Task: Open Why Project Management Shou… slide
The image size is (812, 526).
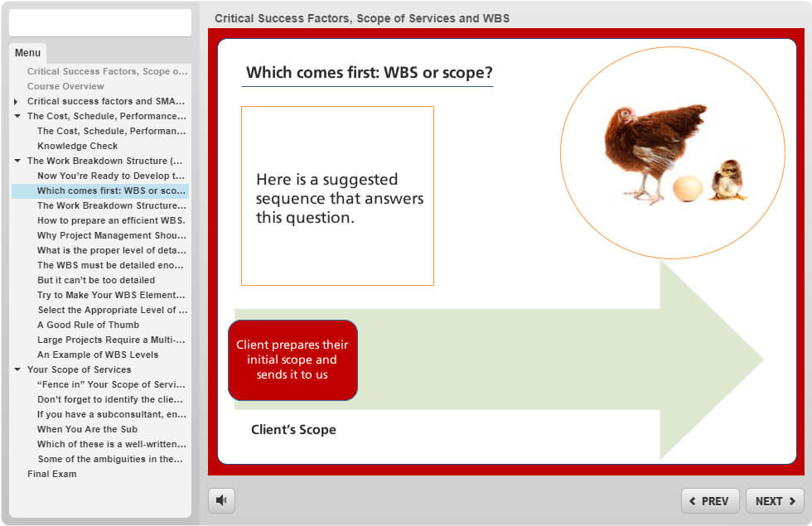Action: point(112,235)
